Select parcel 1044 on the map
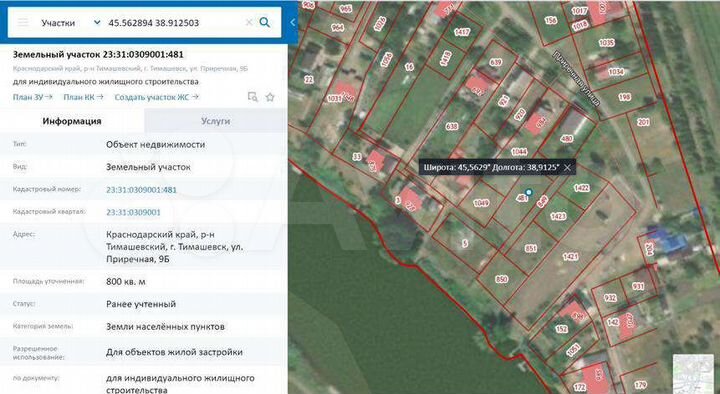 click(519, 152)
